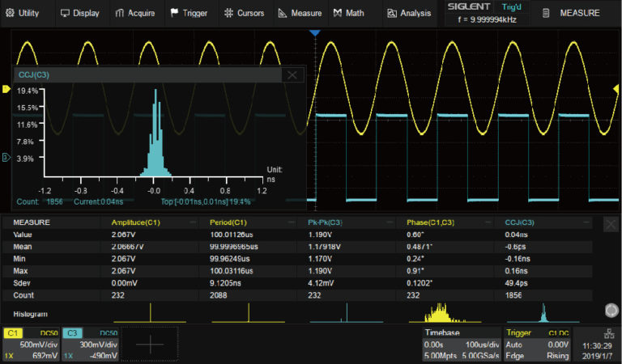Open the Trigger settings box
Viewport: 622px width, 364px height.
pos(538,344)
